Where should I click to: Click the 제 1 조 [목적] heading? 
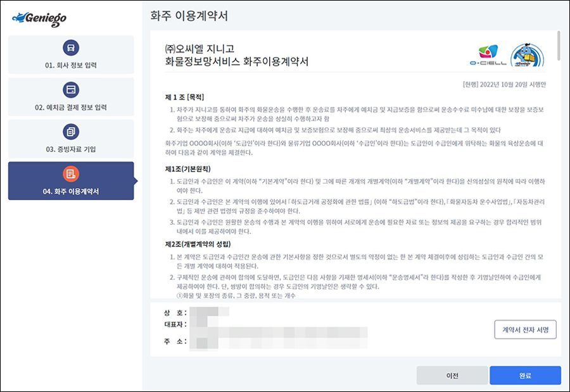pyautogui.click(x=185, y=97)
